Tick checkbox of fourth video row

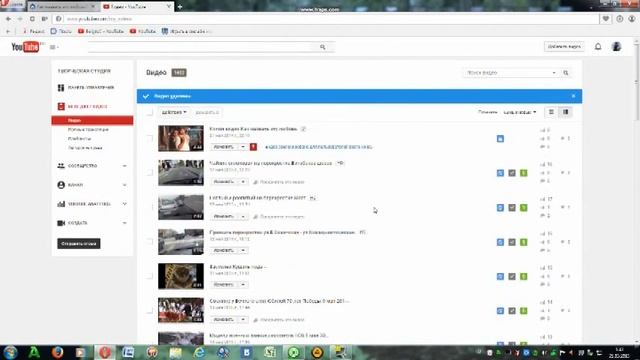click(149, 242)
